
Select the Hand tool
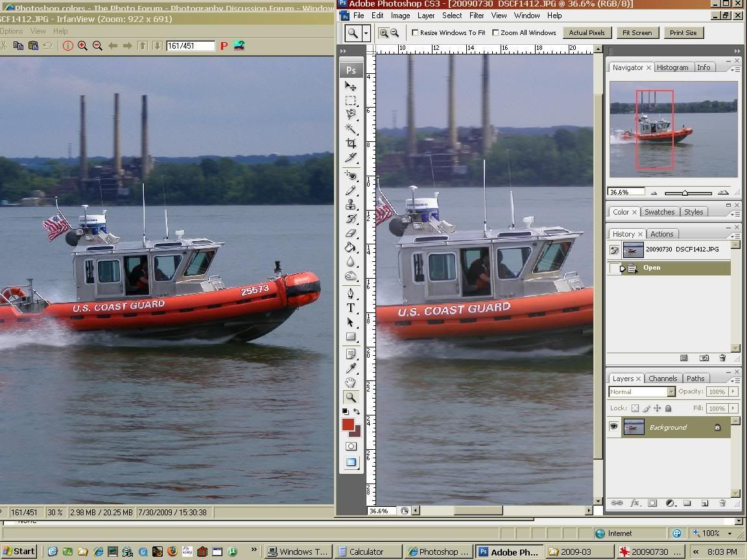click(351, 382)
